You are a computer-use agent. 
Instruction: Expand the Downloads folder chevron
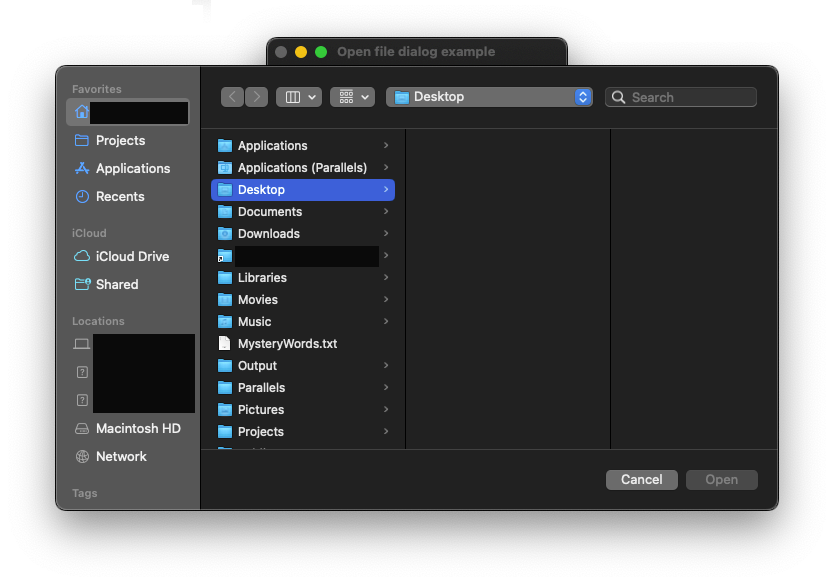386,234
